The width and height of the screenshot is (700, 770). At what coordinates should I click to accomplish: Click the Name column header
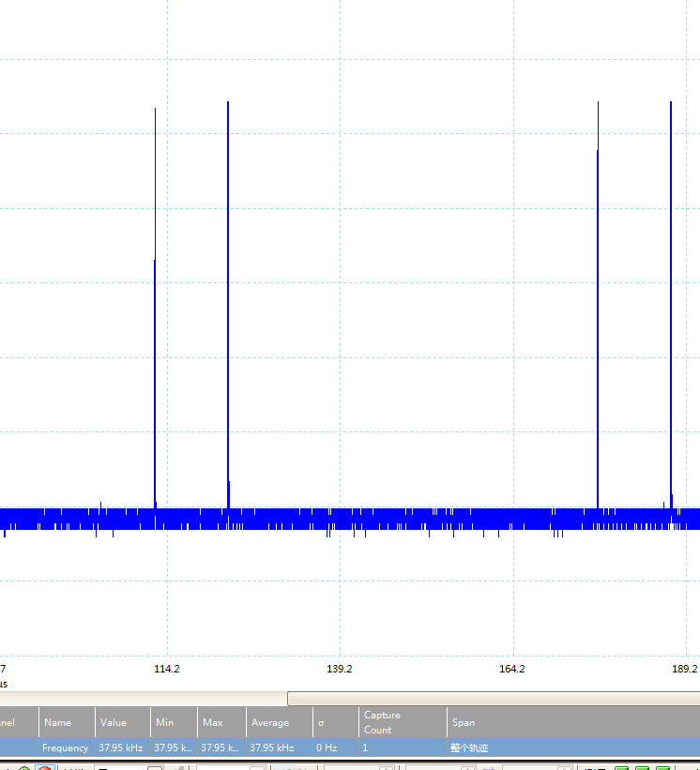tap(67, 722)
